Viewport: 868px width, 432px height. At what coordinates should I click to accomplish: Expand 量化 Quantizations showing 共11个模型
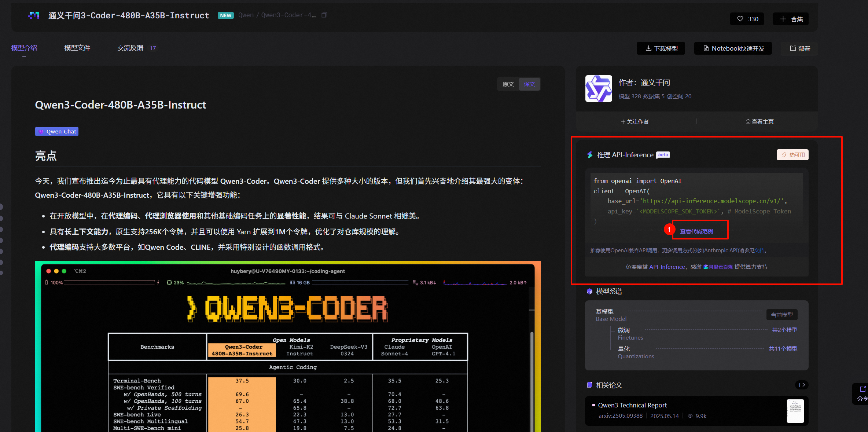783,348
